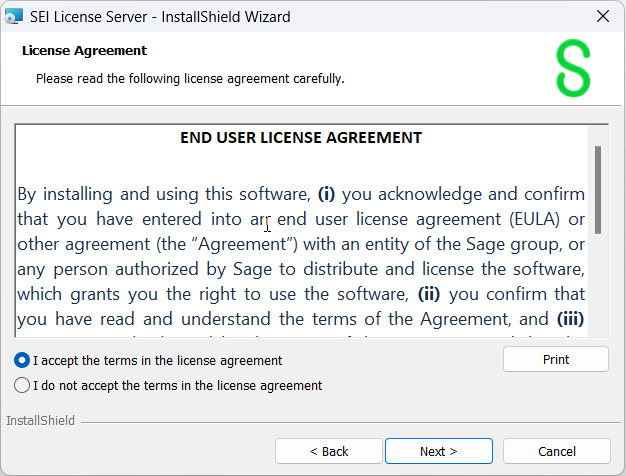
Task: Go back with the "< Back" button
Action: (x=328, y=451)
